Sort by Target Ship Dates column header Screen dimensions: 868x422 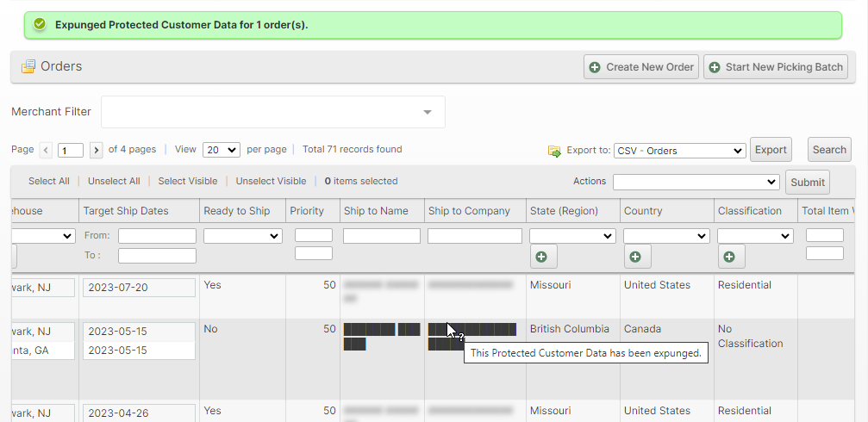coord(126,211)
